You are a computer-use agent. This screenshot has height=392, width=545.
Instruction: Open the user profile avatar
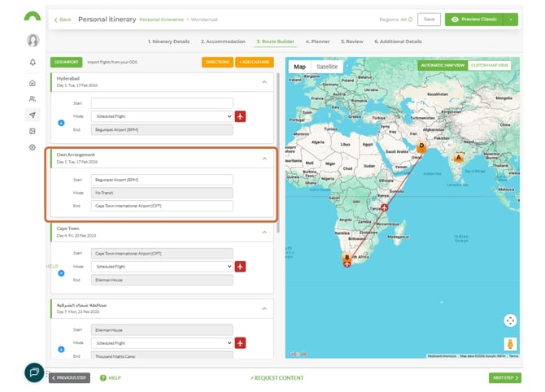pyautogui.click(x=33, y=41)
